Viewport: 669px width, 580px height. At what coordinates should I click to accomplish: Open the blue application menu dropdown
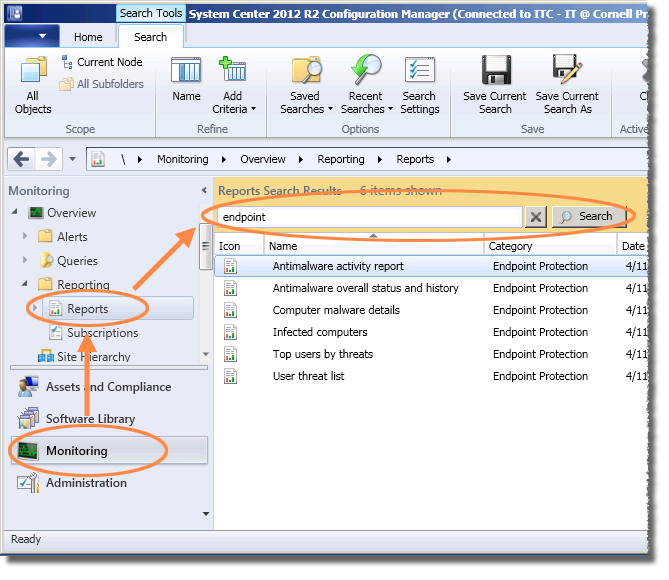tap(32, 37)
